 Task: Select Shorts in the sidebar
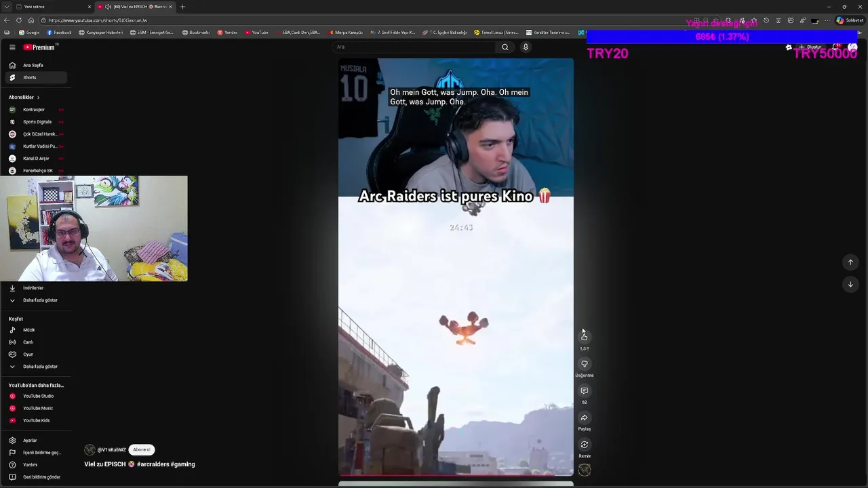click(x=36, y=77)
